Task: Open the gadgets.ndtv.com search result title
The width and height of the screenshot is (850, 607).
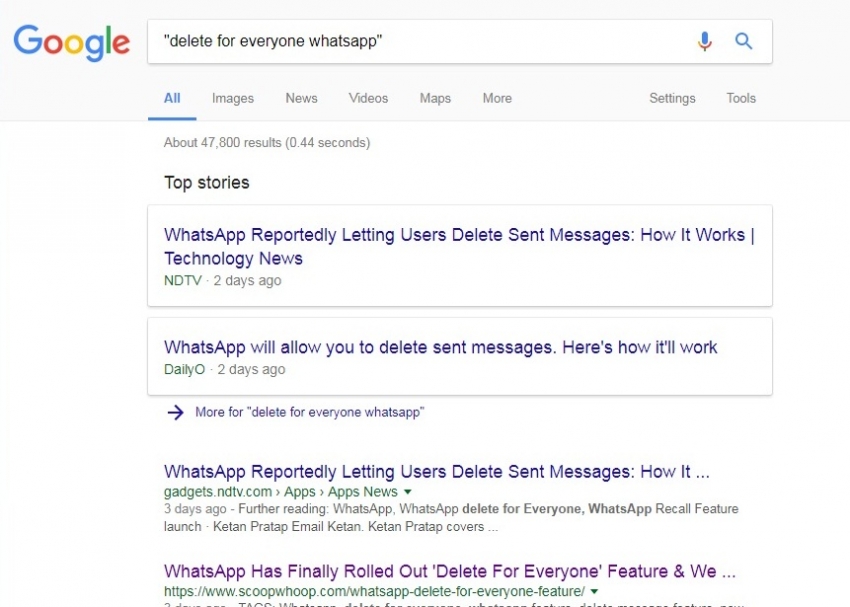Action: (437, 472)
